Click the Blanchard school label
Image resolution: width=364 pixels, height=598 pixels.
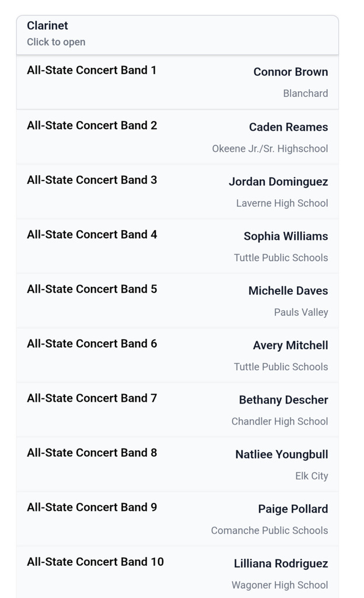(305, 93)
